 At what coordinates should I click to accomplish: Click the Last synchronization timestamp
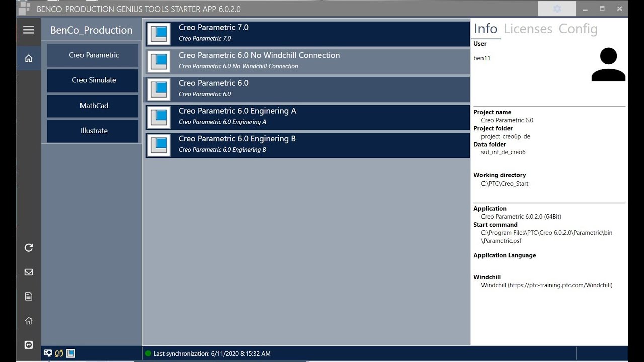point(212,354)
